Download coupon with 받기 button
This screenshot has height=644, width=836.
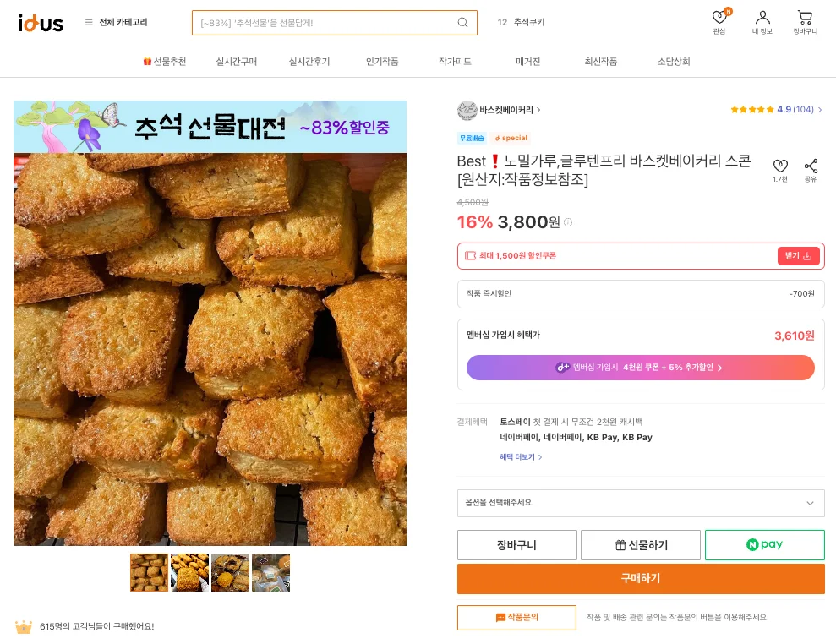798,256
